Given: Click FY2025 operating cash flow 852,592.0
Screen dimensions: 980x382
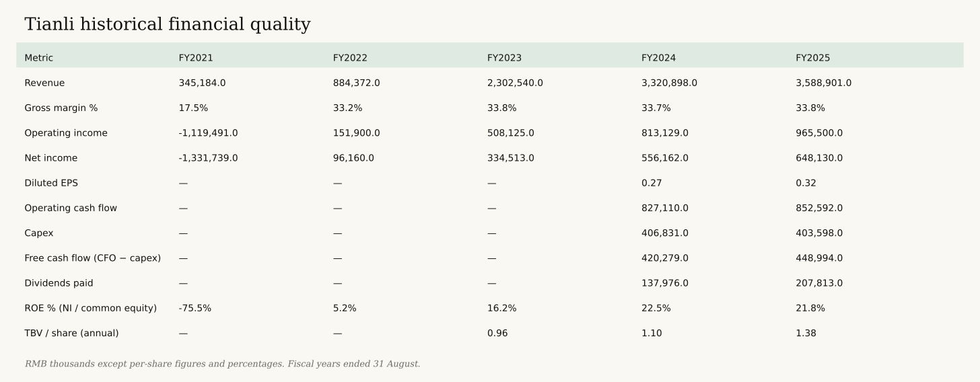Looking at the screenshot, I should 819,208.
